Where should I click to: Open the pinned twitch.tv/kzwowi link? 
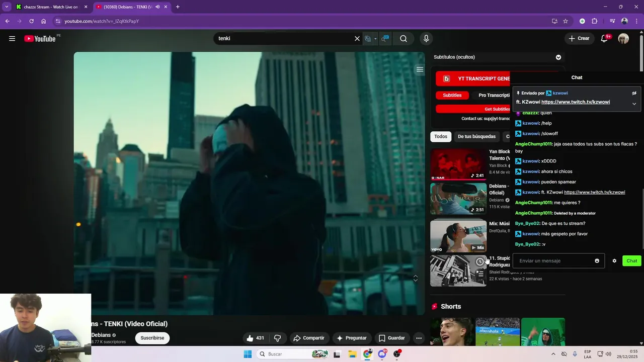[576, 102]
